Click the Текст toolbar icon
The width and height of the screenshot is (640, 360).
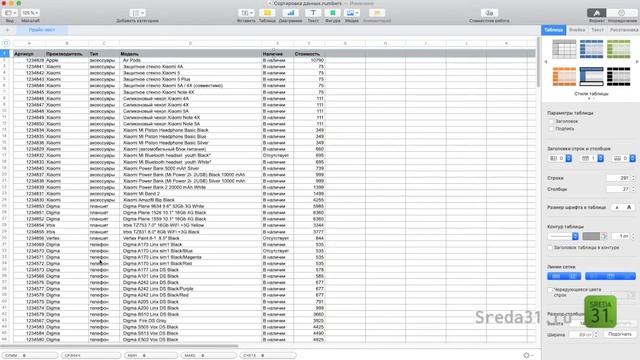[x=313, y=13]
